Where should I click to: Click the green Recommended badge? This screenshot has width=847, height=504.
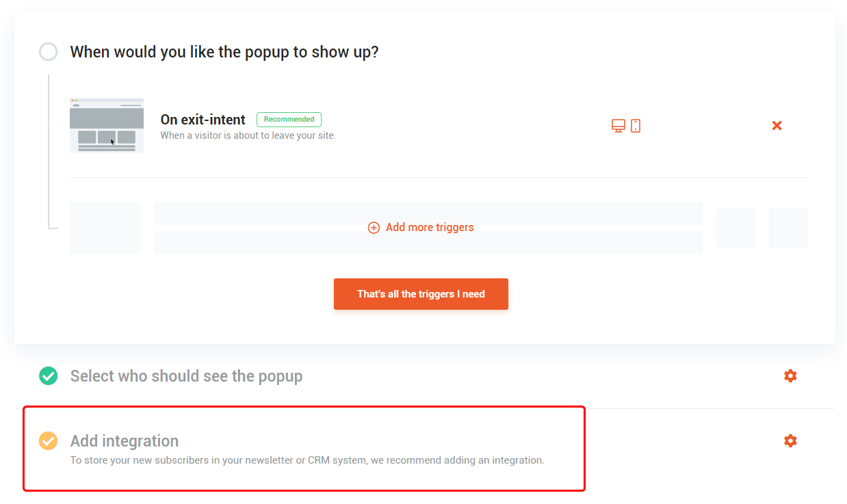click(289, 120)
